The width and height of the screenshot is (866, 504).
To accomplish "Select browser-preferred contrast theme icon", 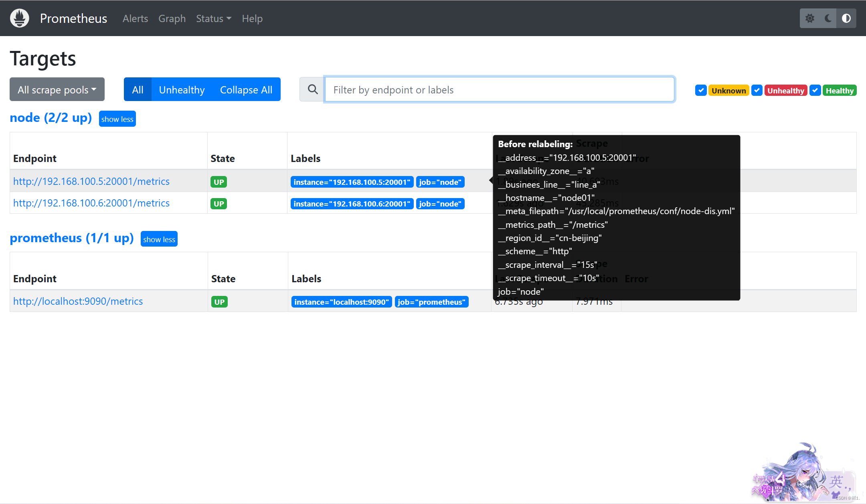I will tap(846, 18).
